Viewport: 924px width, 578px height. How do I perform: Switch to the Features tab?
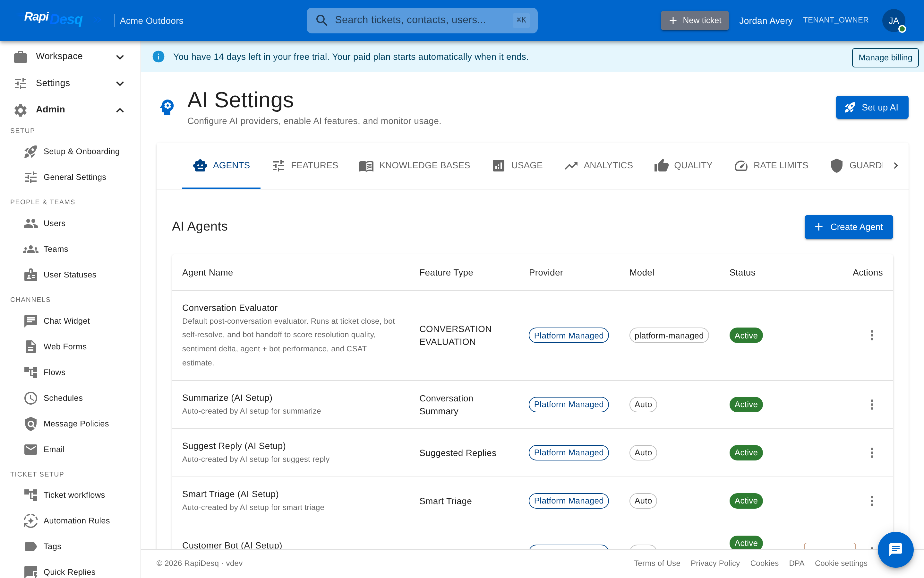click(x=305, y=165)
